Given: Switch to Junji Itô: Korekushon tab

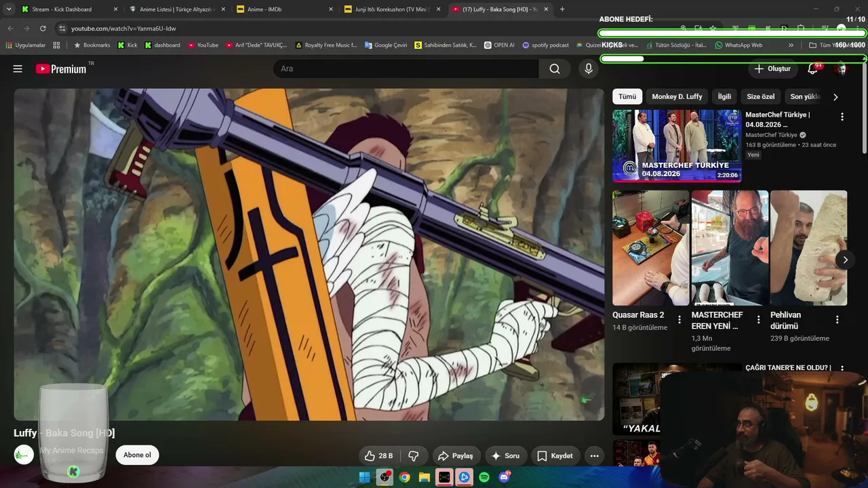Looking at the screenshot, I should tap(393, 9).
